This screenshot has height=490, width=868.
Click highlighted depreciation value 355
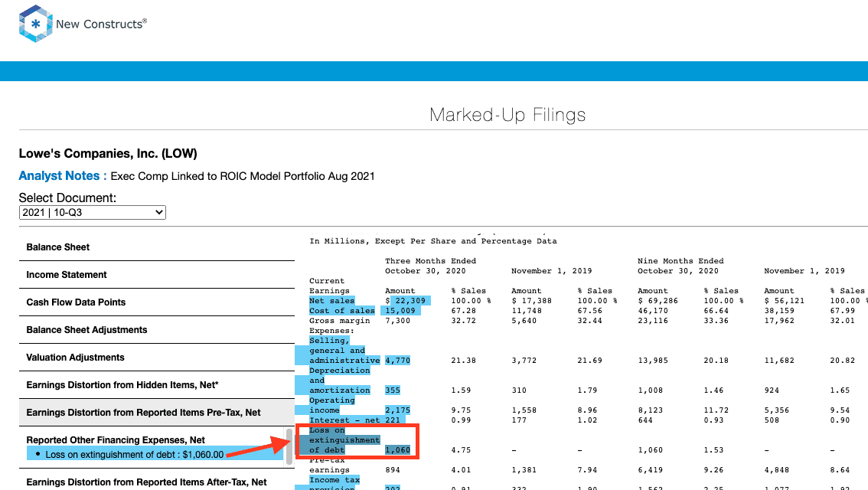(393, 390)
